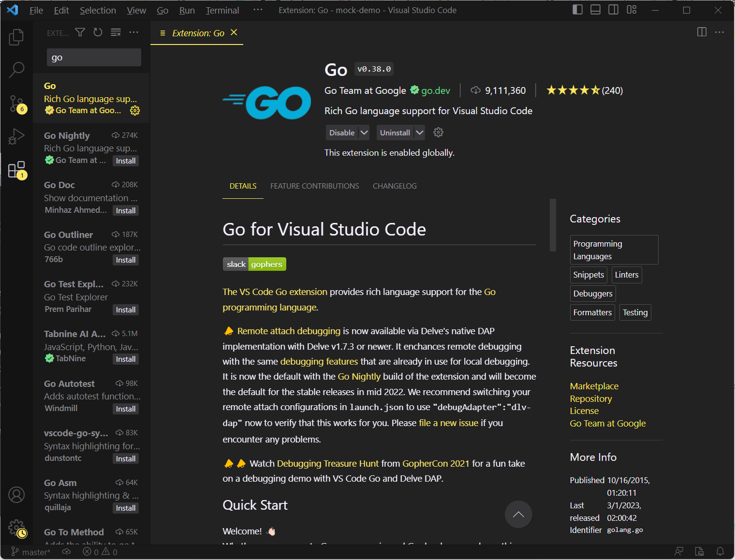735x560 pixels.
Task: Click the filter extensions funnel icon
Action: click(80, 32)
